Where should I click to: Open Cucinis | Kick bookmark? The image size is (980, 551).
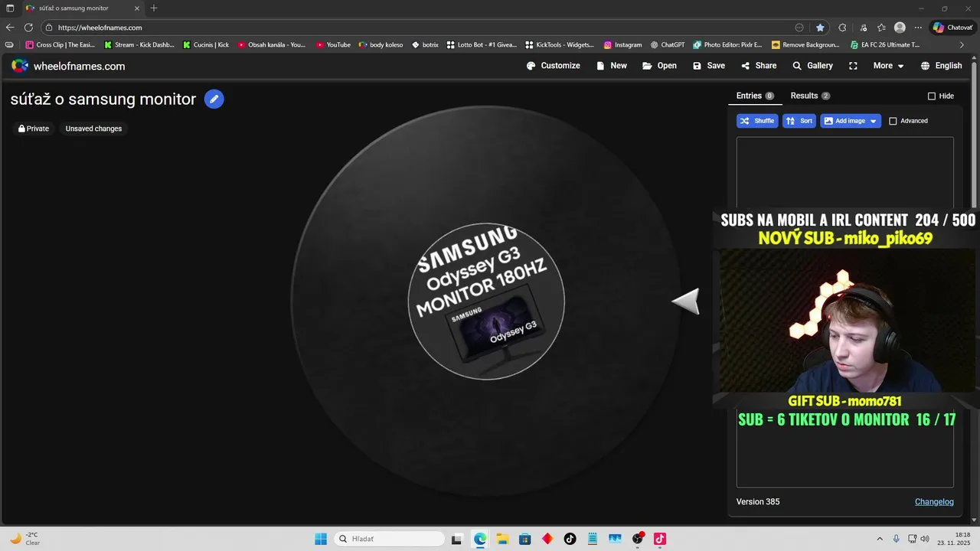click(206, 45)
